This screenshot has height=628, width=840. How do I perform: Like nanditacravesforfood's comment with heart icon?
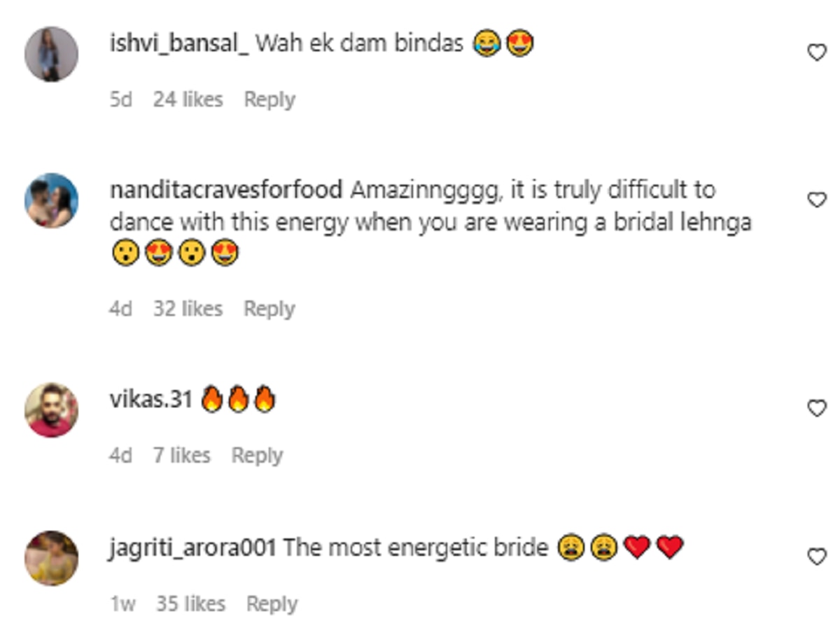(817, 200)
